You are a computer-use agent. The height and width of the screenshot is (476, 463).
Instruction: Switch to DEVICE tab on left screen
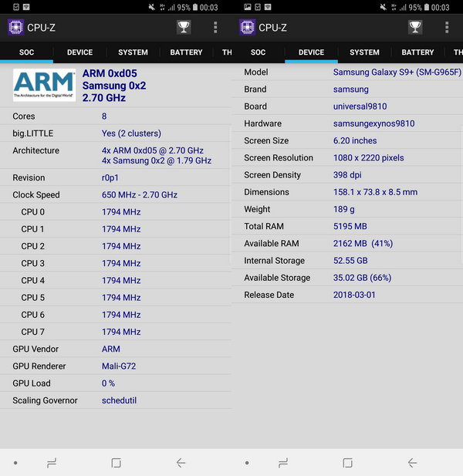(x=79, y=52)
